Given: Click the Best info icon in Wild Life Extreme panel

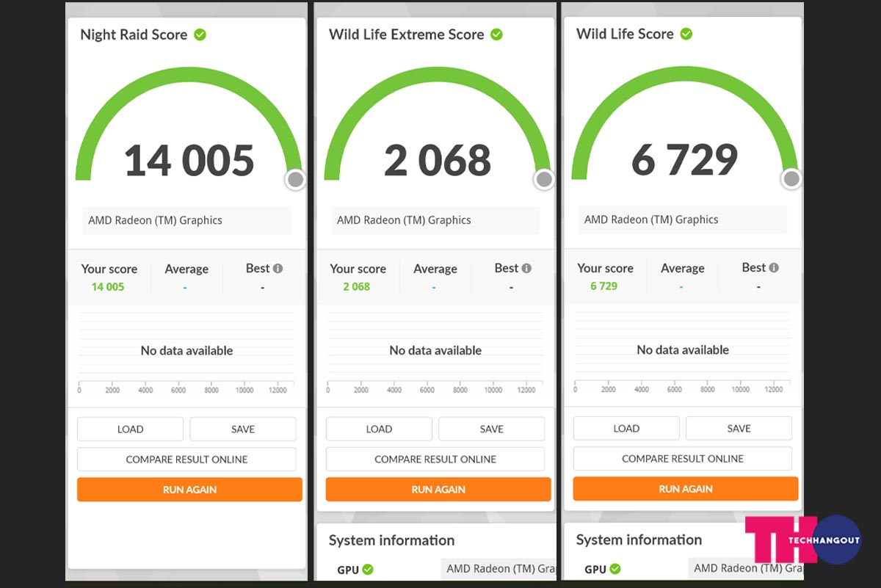Looking at the screenshot, I should [526, 269].
